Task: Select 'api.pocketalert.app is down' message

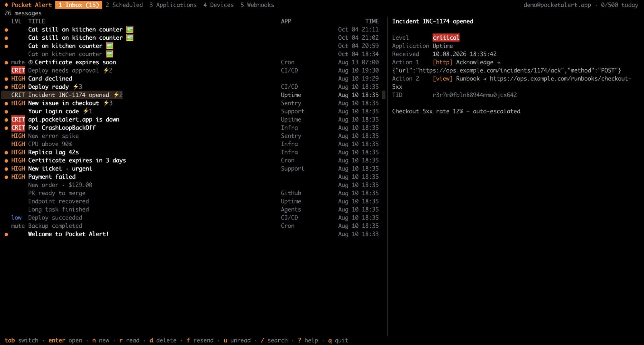Action: pos(191,119)
